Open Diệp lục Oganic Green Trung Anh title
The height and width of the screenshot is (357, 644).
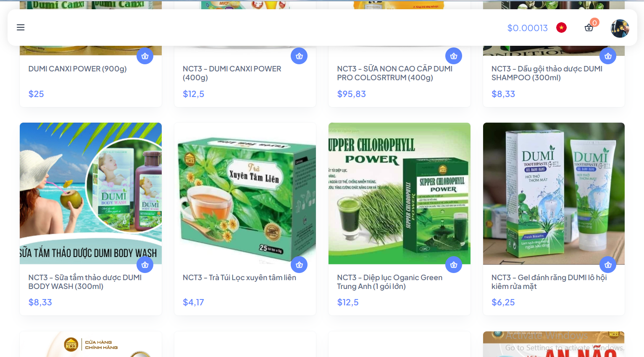(x=389, y=282)
